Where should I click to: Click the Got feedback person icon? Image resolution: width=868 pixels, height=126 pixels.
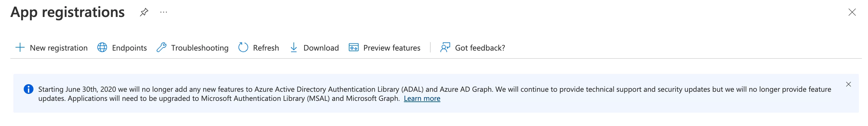coord(445,47)
